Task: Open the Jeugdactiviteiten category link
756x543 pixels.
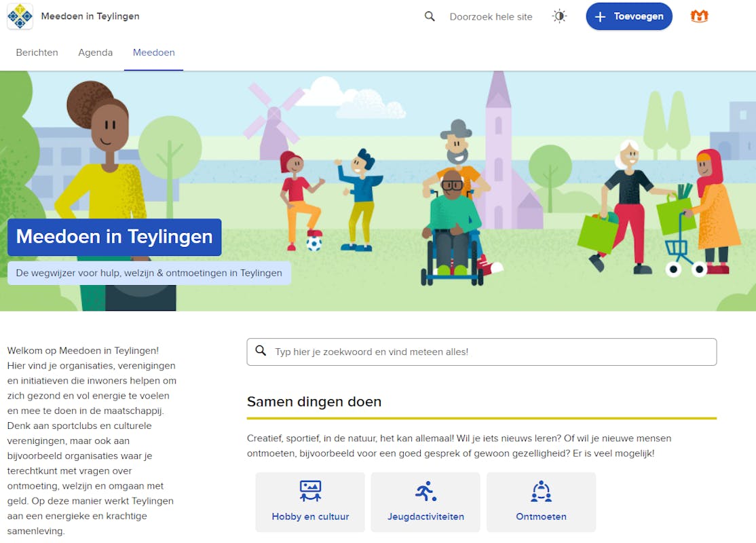Action: (x=426, y=502)
